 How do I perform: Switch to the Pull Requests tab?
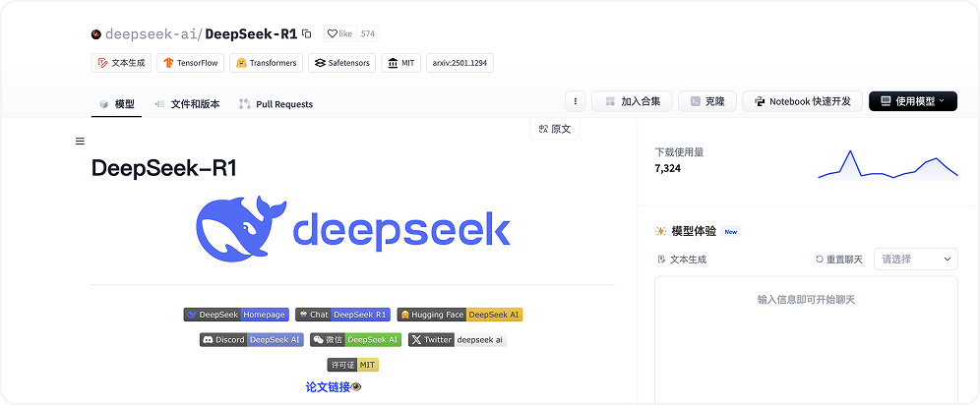point(276,104)
